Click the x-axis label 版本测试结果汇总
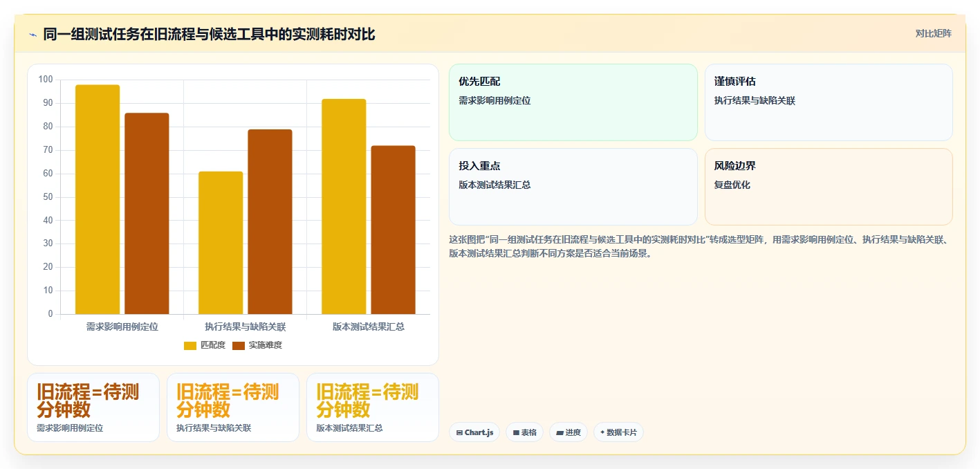 [369, 327]
